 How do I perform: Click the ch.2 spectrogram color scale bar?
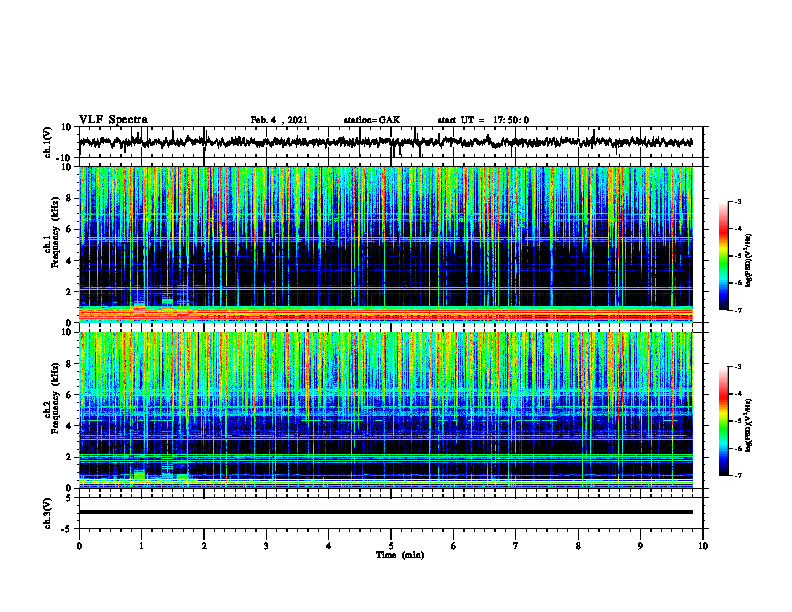pos(723,421)
